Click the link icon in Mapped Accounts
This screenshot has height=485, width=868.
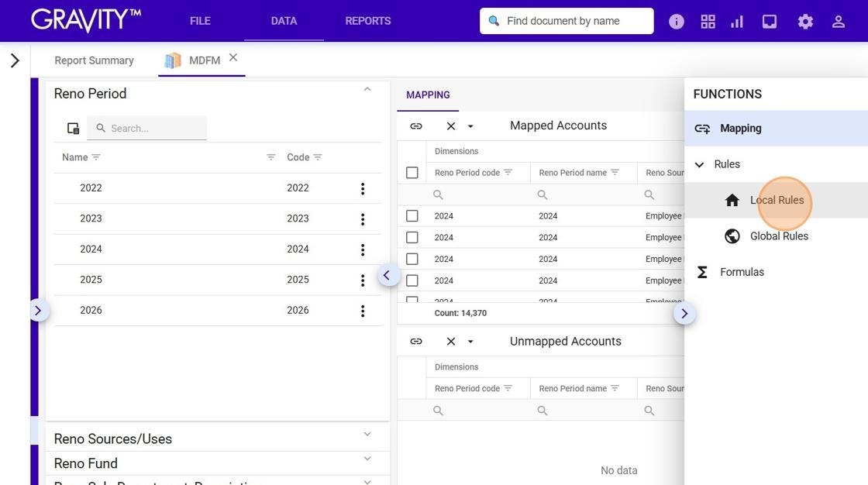(415, 126)
